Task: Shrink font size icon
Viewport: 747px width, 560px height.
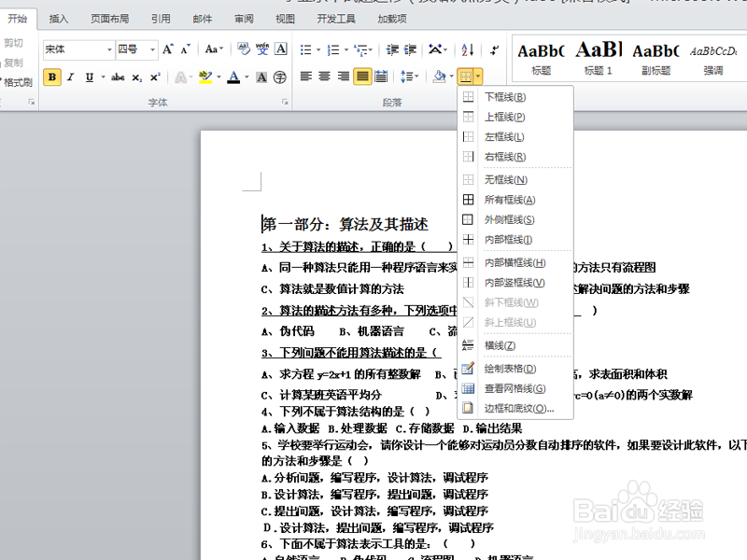Action: pyautogui.click(x=185, y=49)
